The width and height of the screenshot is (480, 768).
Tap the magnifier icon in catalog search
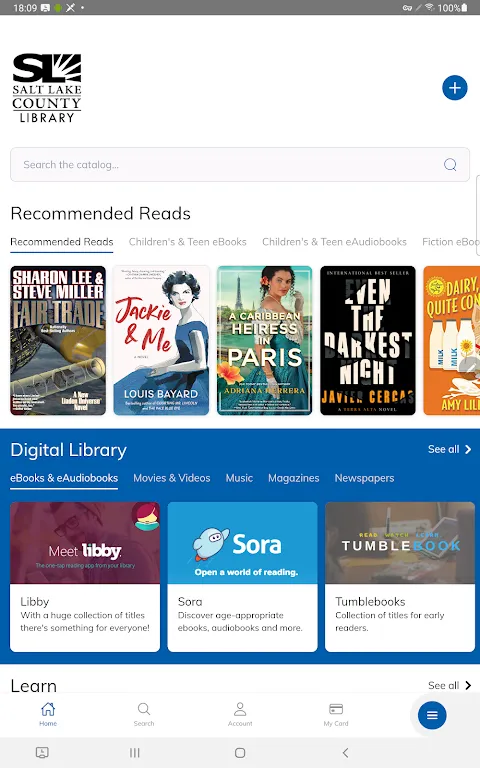450,165
